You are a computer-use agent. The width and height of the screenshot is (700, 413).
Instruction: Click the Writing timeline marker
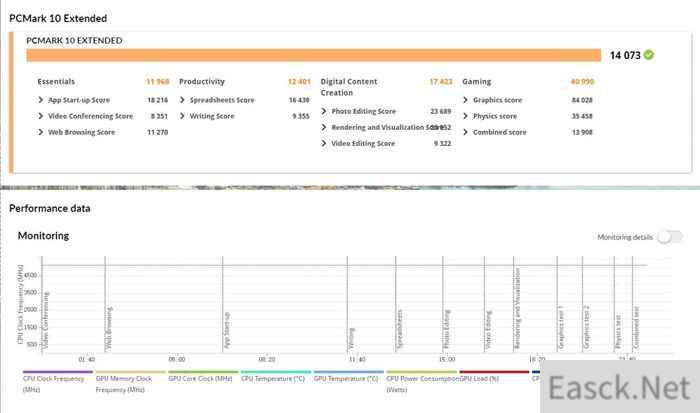click(351, 338)
